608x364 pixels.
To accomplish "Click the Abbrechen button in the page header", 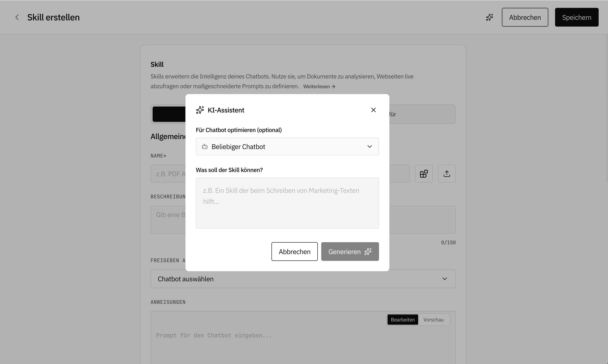I will 525,17.
